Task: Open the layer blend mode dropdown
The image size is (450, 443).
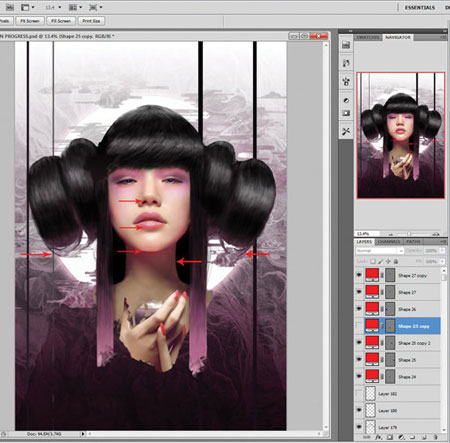Action: tap(379, 250)
